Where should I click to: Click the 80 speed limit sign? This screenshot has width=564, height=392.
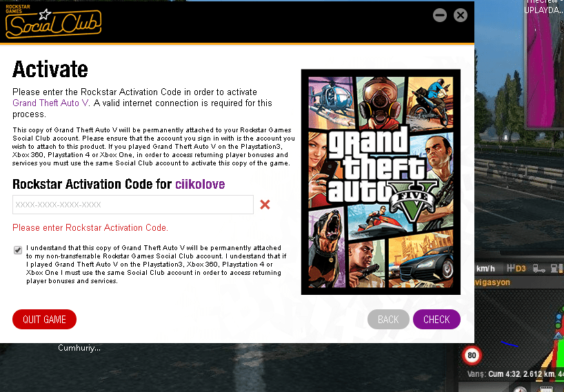click(472, 355)
